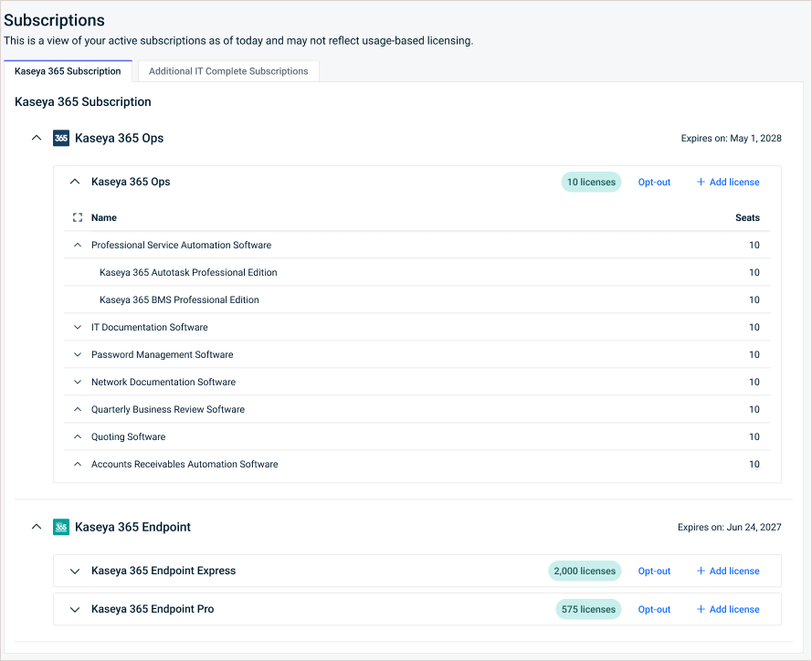Screen dimensions: 812x661
Task: Opt-out of Kaseya 365 Ops
Action: click(654, 182)
